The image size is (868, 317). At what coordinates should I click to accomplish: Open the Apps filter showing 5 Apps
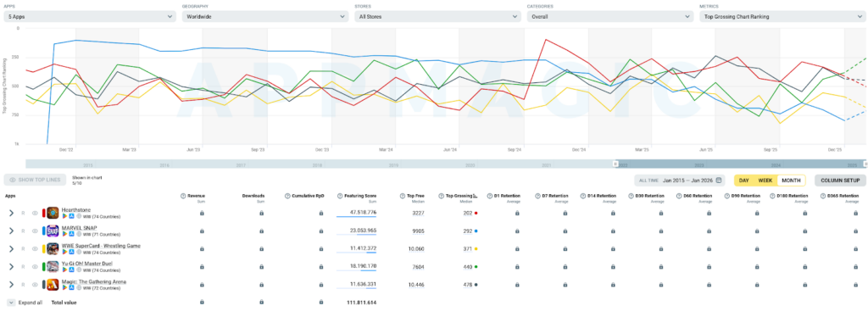pyautogui.click(x=90, y=17)
